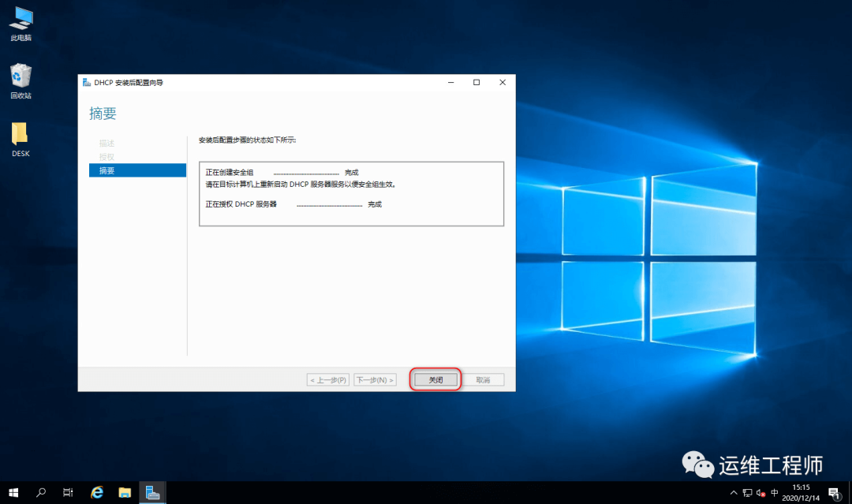Open the notification center icon
This screenshot has width=852, height=504.
[834, 493]
